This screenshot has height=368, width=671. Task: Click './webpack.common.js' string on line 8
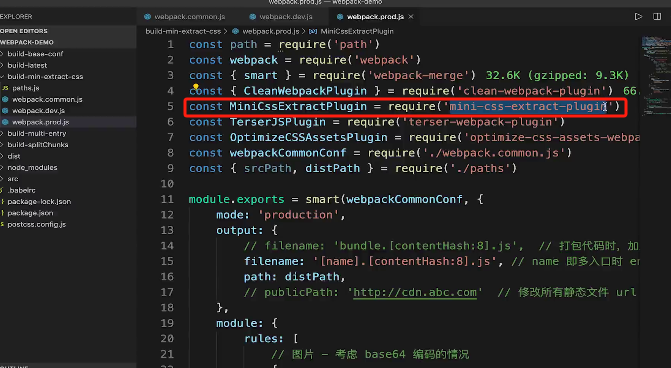(494, 153)
